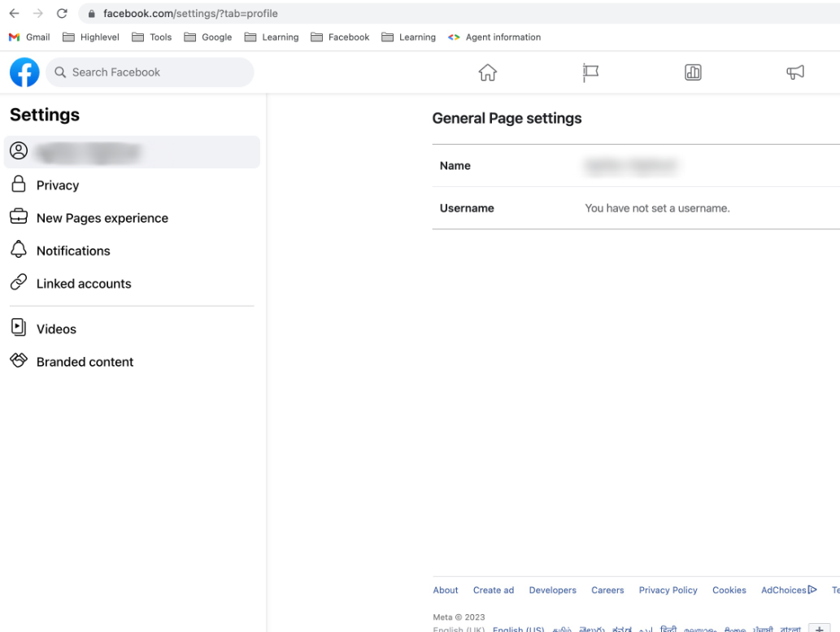This screenshot has width=840, height=632.
Task: Open the Insights bar chart icon
Action: click(x=693, y=72)
